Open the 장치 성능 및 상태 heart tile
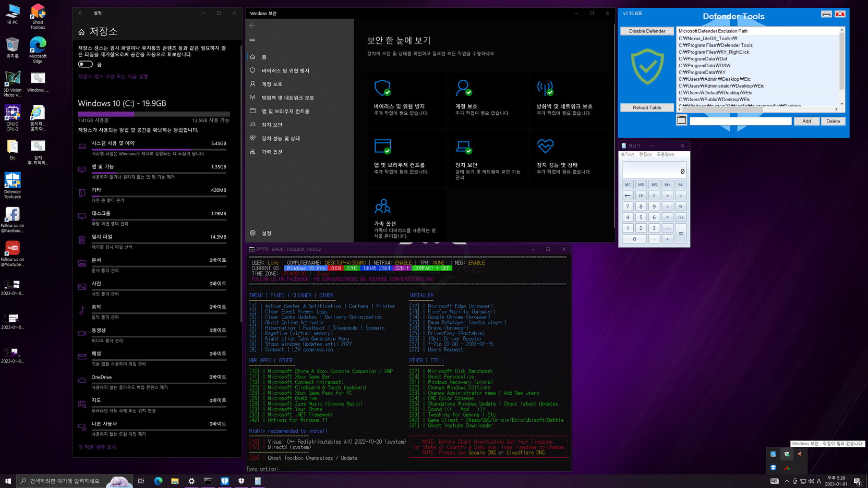Screen dimensions: 868x488 coord(569,158)
